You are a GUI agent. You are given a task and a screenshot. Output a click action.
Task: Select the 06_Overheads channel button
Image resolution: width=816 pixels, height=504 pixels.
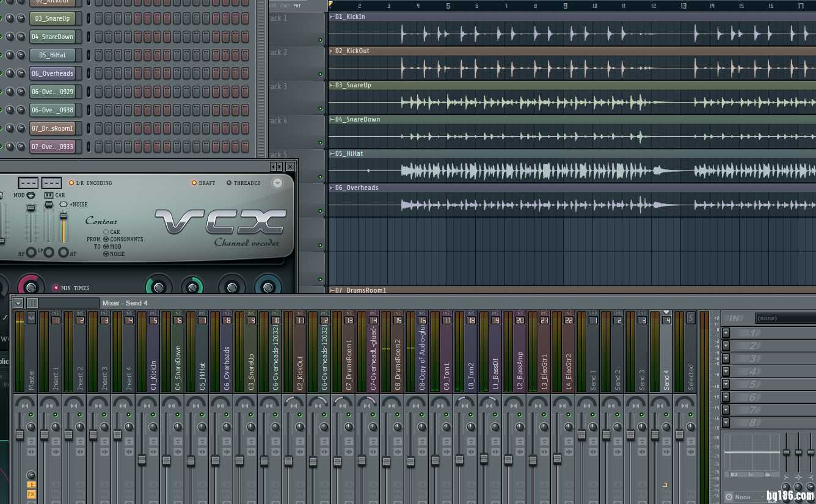(x=52, y=73)
